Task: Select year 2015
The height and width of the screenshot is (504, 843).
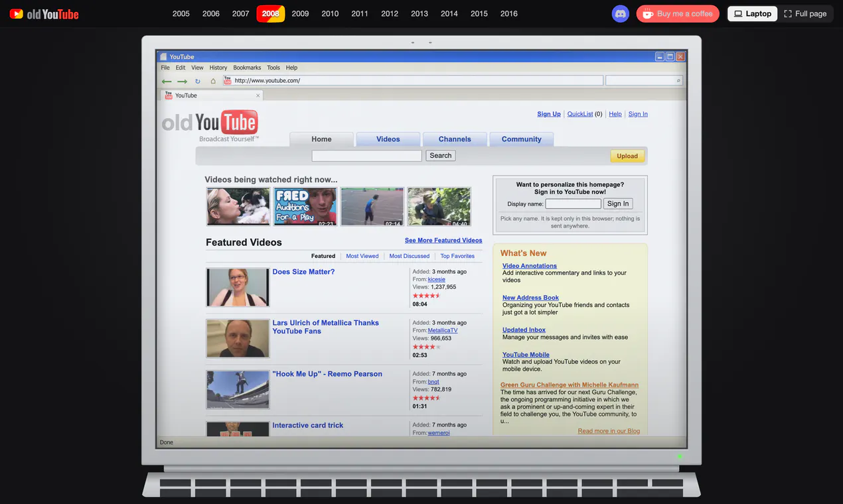Action: coord(479,14)
